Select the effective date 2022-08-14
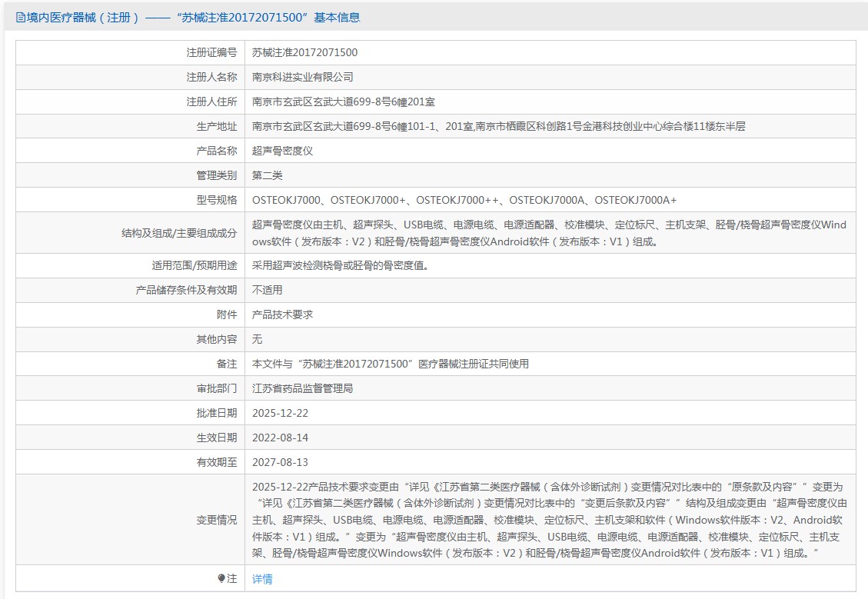This screenshot has width=868, height=599. [280, 438]
